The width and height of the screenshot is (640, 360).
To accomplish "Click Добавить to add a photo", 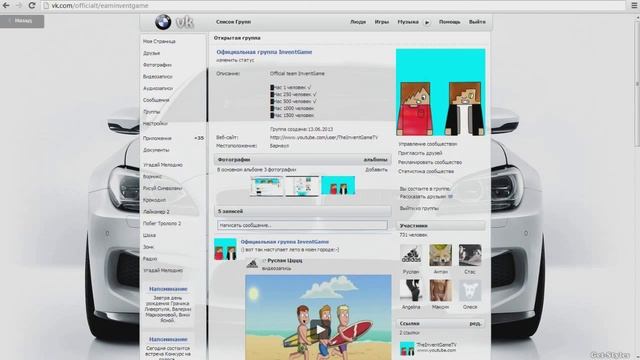I will tap(376, 170).
